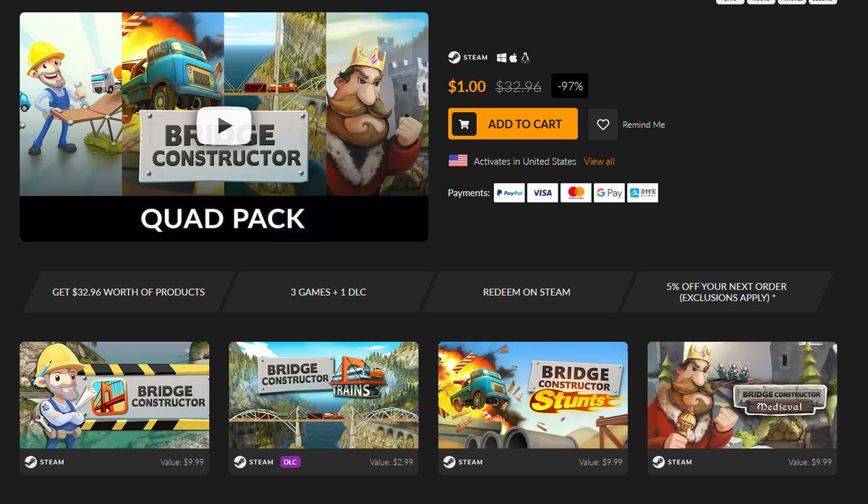Click the 3 Games + 1 DLC banner

click(x=328, y=292)
